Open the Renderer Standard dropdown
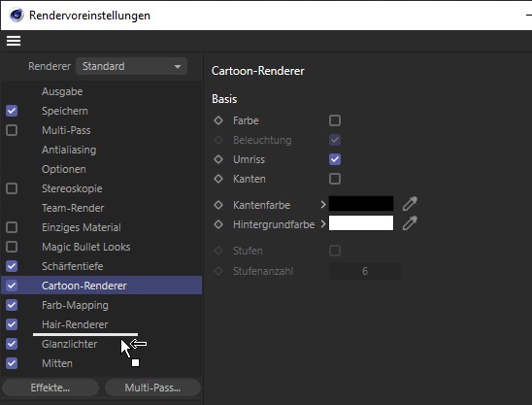This screenshot has height=405, width=532. pos(132,66)
